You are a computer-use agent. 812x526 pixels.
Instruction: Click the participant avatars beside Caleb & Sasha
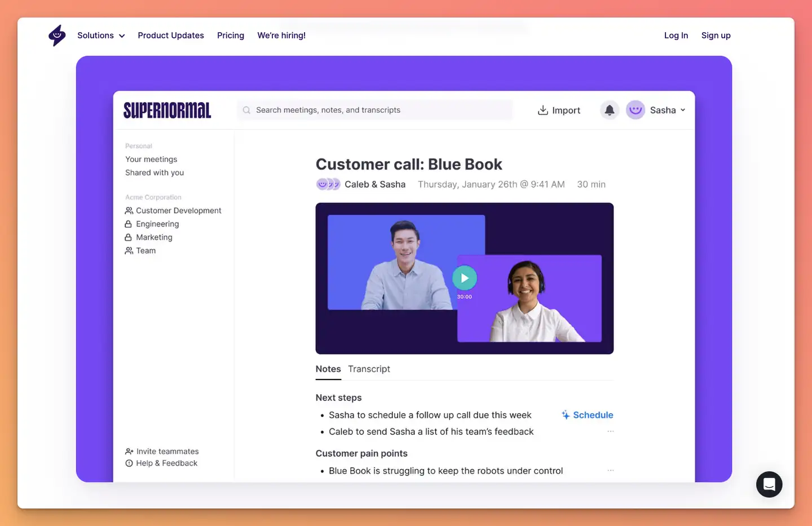coord(328,184)
